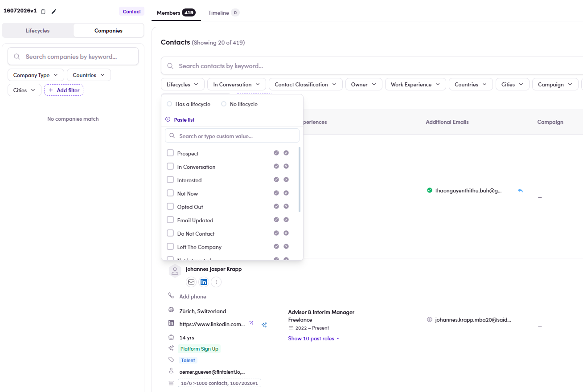Copy the list name 16072026v1 with the clipboard icon
This screenshot has width=583, height=392.
pyautogui.click(x=43, y=12)
